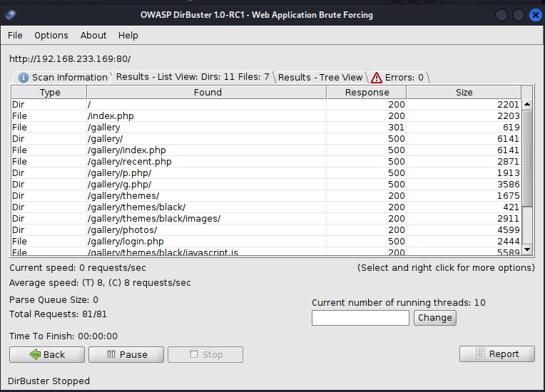Select the /gallery/login.php row
This screenshot has height=392, width=545.
[266, 242]
